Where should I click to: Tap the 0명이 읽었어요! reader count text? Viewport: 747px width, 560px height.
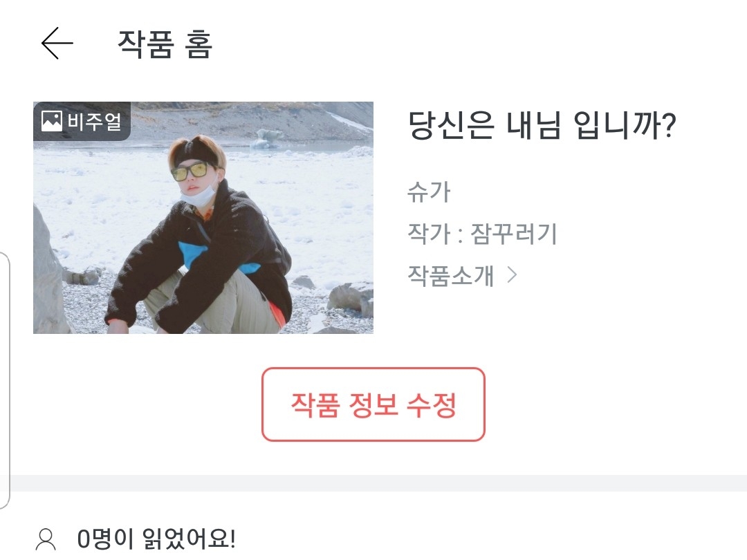(156, 539)
